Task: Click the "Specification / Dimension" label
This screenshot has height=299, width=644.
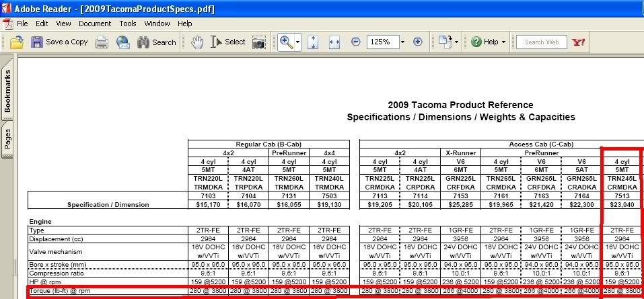Action: pos(108,205)
